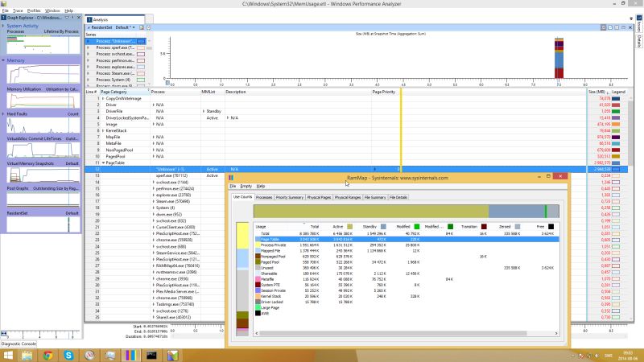Sort by Page Category column header
This screenshot has height=362, width=644.
point(123,92)
